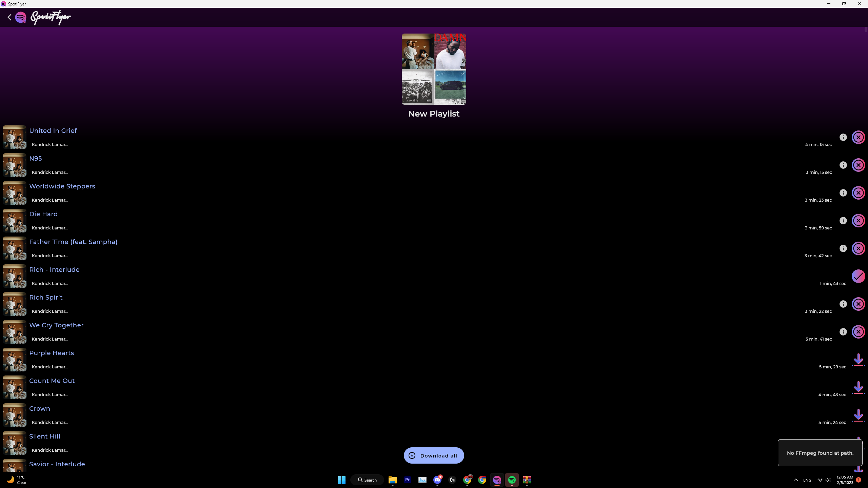The height and width of the screenshot is (488, 868).
Task: Open the Windows Start menu
Action: point(341,480)
